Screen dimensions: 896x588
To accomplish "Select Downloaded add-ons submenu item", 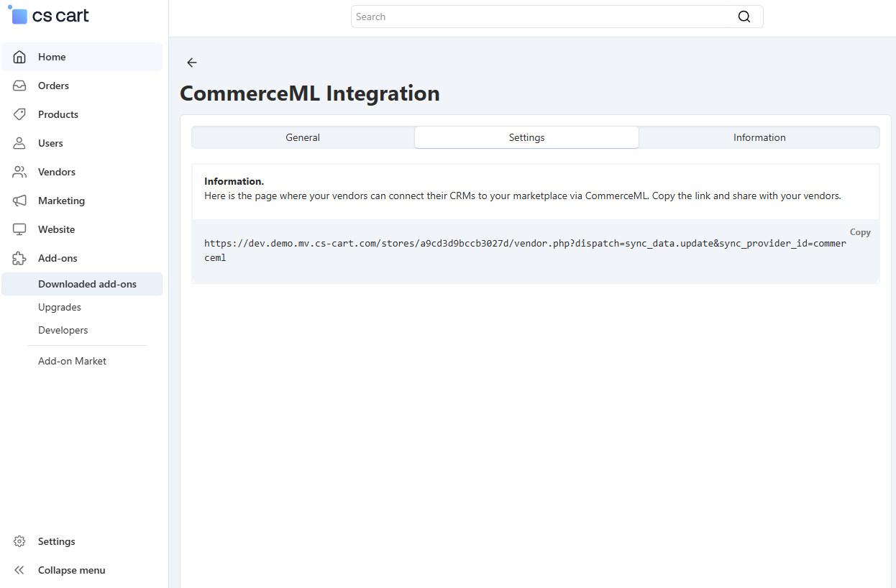I will (x=82, y=284).
